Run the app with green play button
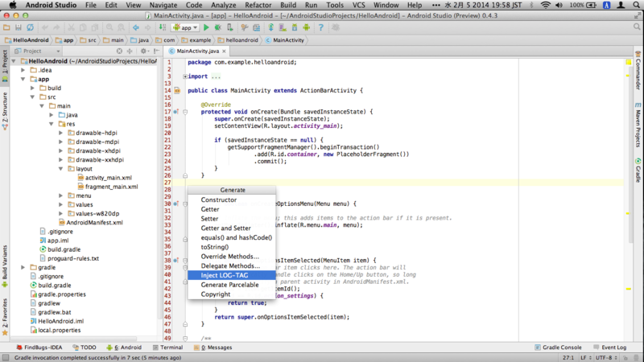 (x=206, y=27)
